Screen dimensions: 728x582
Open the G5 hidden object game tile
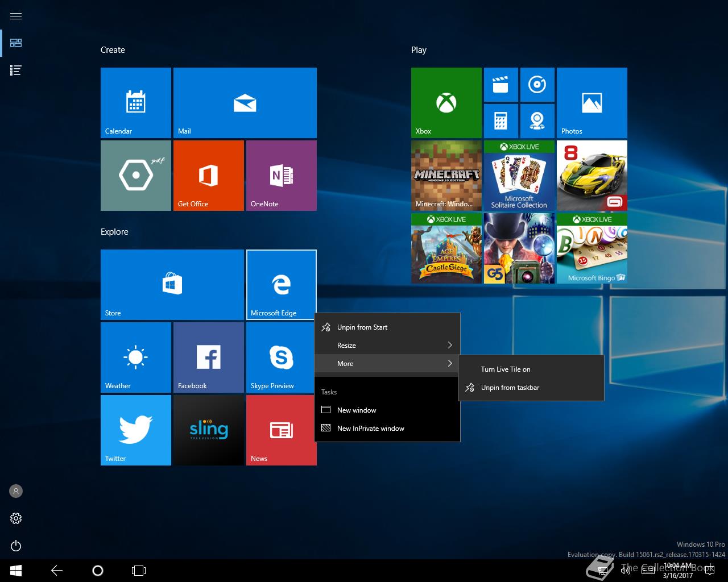point(519,248)
